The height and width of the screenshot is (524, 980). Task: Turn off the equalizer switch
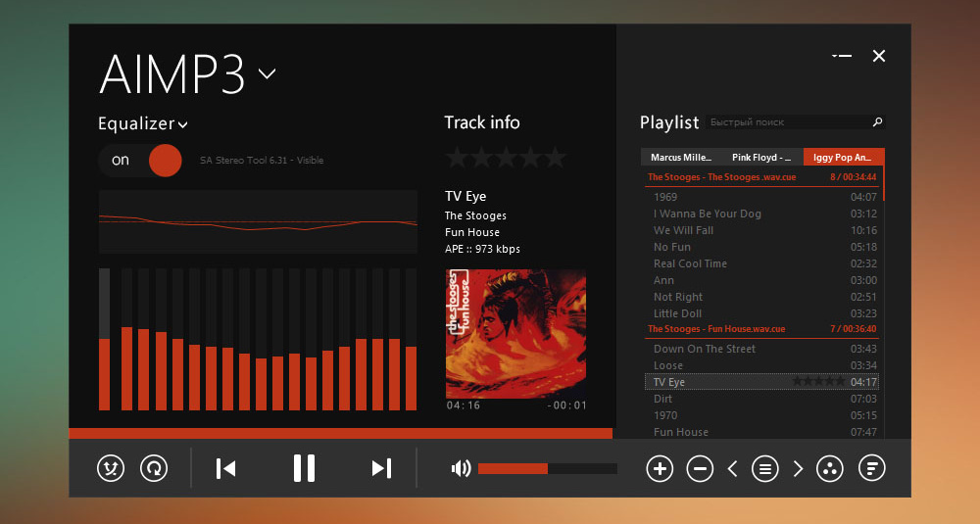[x=140, y=160]
